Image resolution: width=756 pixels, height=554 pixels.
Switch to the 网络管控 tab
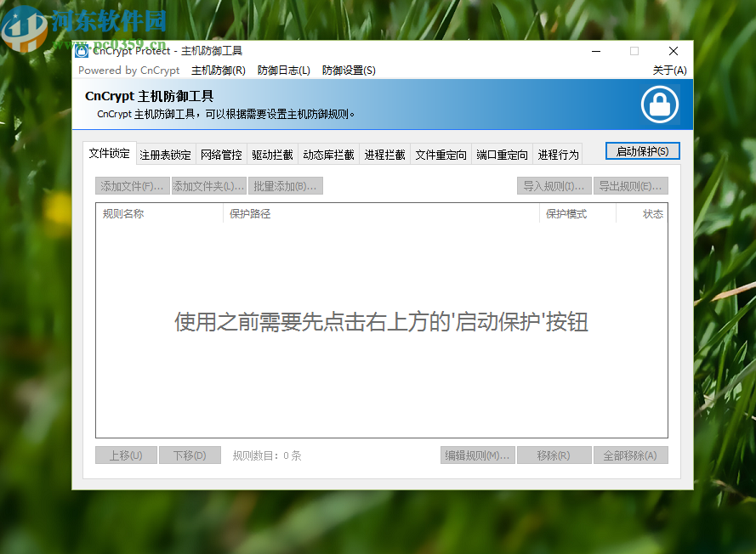point(221,155)
